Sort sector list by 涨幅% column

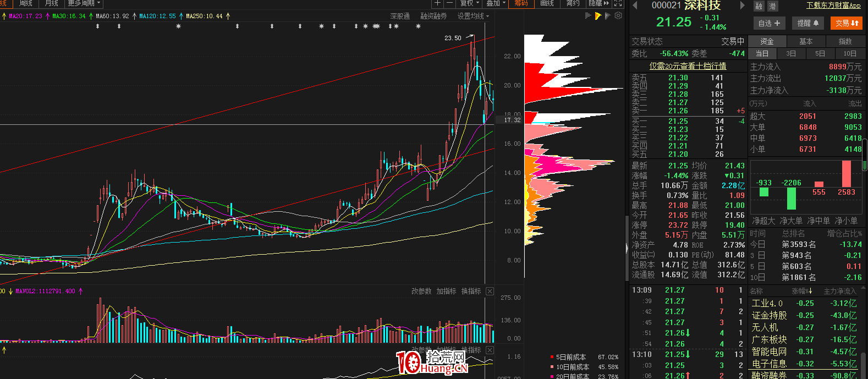click(x=802, y=291)
